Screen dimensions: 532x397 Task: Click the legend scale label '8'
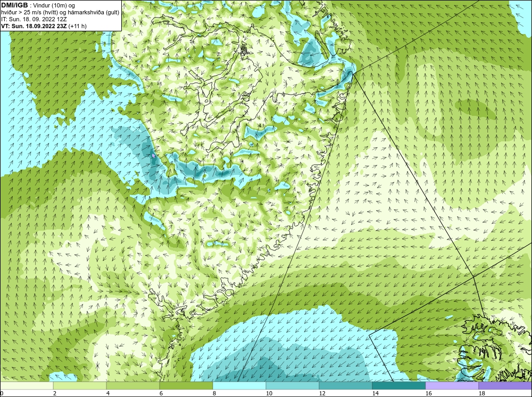tap(214, 393)
